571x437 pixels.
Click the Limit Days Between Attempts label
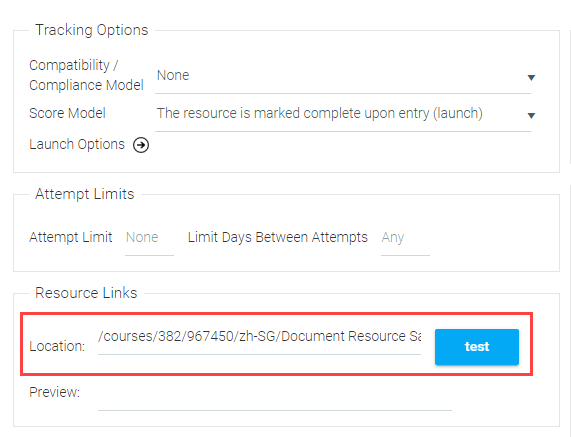tap(277, 237)
